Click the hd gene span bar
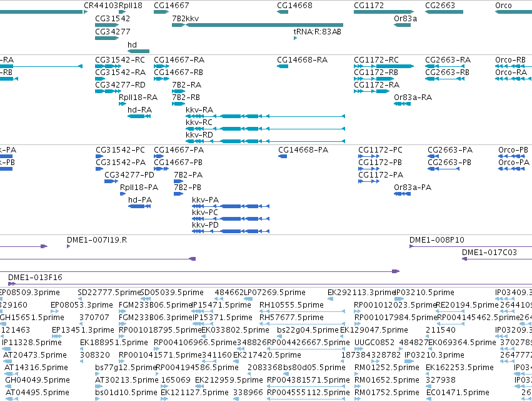 tap(138, 51)
